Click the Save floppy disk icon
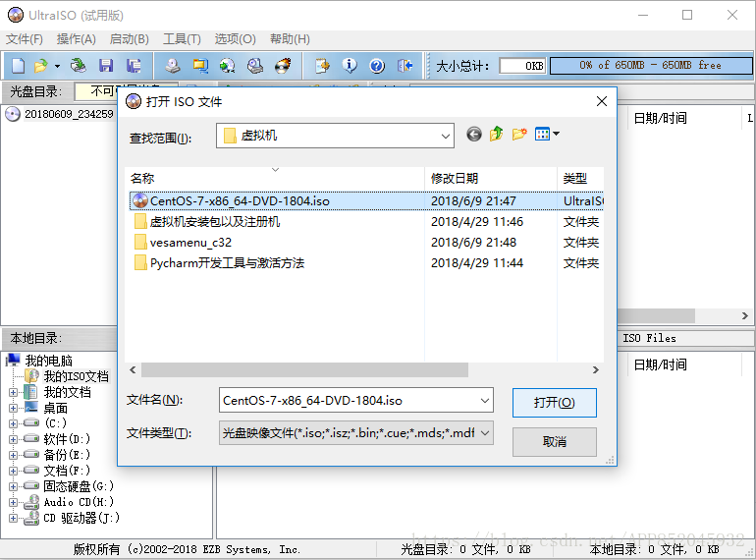Viewport: 756px width, 560px height. tap(106, 66)
